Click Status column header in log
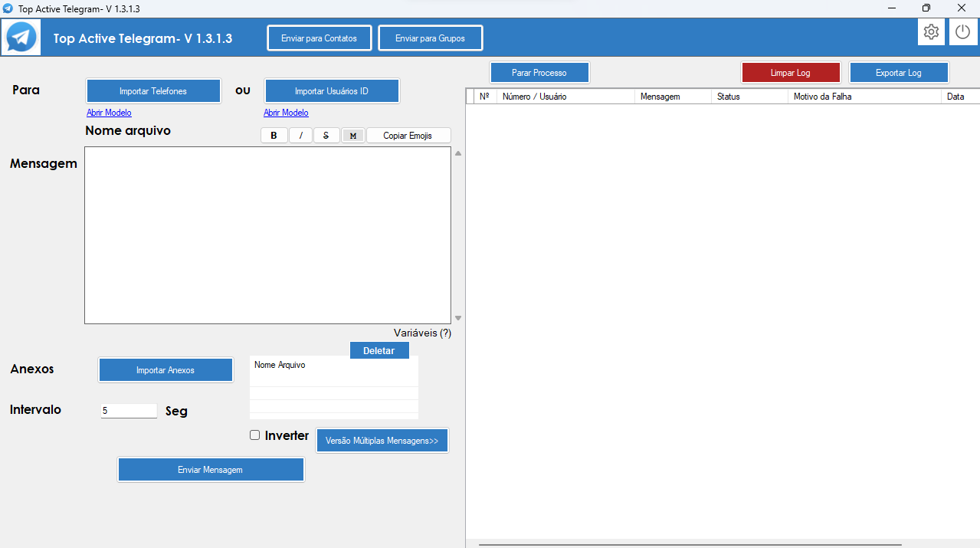The height and width of the screenshot is (548, 980). pyautogui.click(x=750, y=97)
